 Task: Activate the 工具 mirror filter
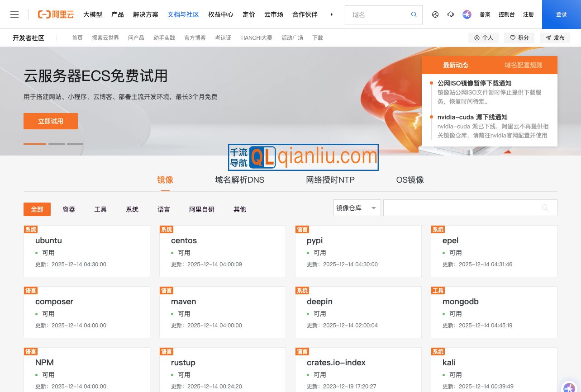(x=100, y=209)
